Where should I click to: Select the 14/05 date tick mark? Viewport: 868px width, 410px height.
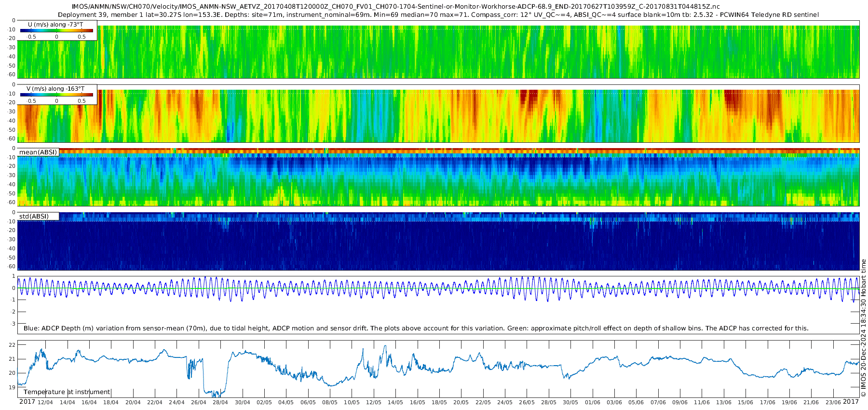point(395,402)
